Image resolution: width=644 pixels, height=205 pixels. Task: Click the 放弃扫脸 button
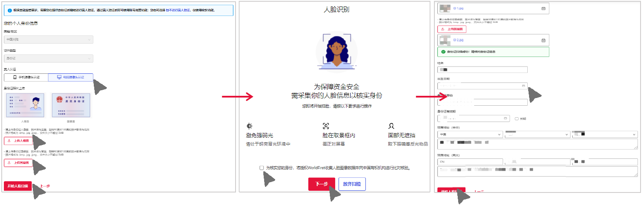(x=352, y=184)
